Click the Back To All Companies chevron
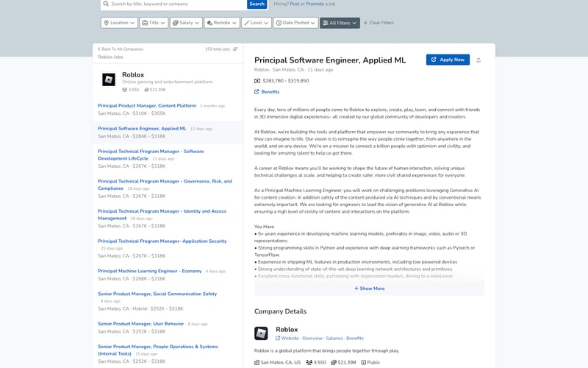 pos(99,49)
